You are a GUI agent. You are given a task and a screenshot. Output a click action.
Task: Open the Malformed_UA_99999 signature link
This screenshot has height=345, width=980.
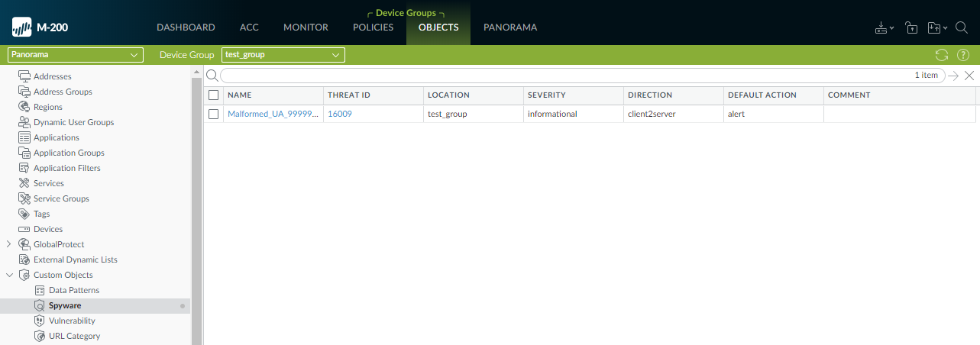pos(273,114)
